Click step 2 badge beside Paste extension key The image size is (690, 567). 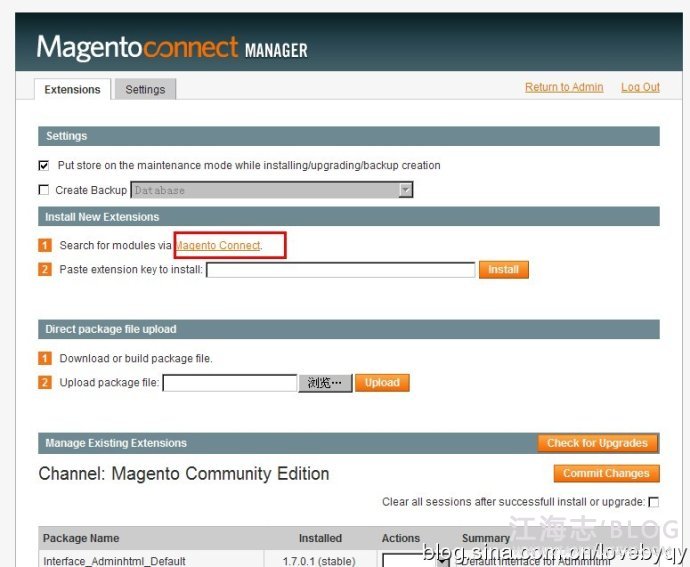pyautogui.click(x=44, y=270)
